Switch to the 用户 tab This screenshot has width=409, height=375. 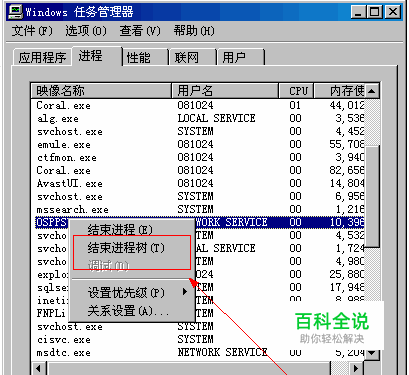click(x=241, y=57)
